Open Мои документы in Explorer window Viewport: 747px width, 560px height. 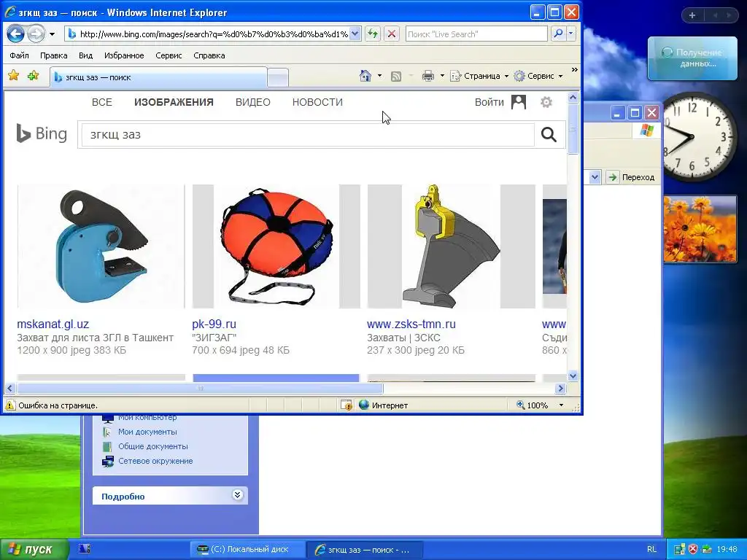147,432
